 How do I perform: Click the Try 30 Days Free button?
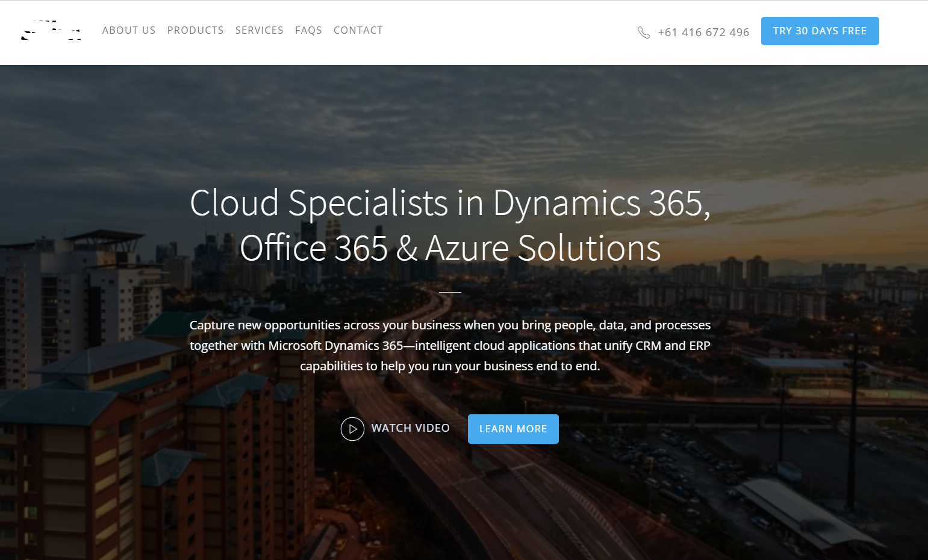820,31
